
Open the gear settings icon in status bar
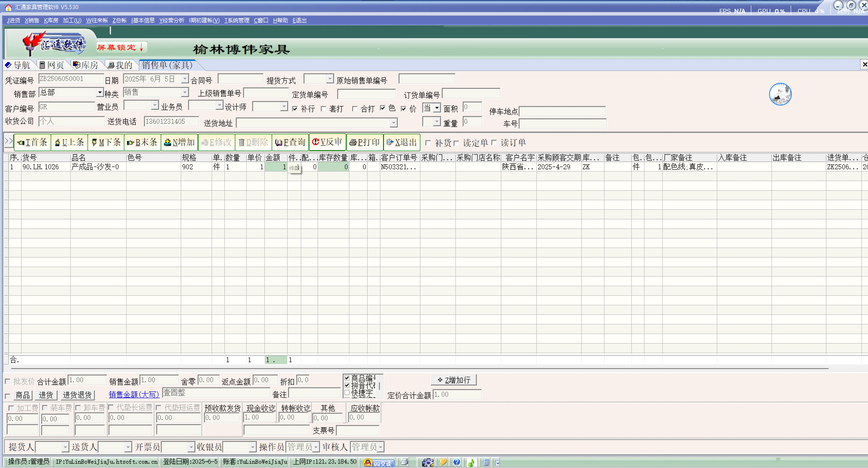click(428, 462)
